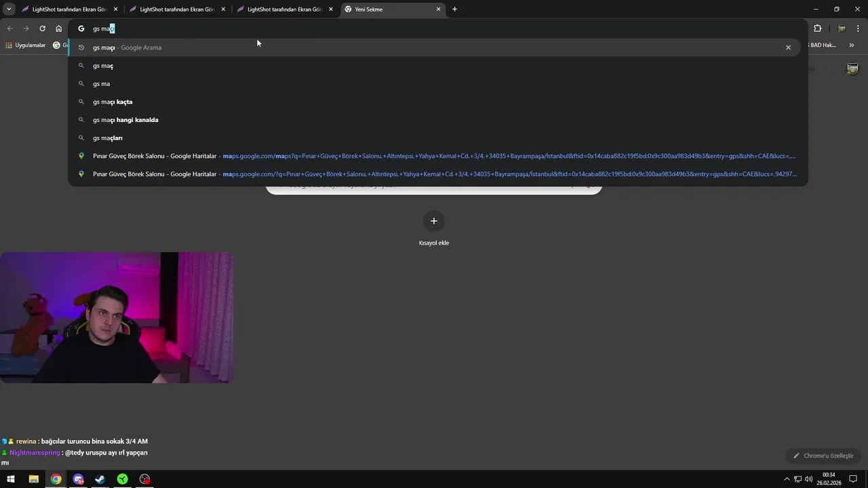Open first Pınar Güveç Börek Salonu maps suggestion

pos(434,156)
